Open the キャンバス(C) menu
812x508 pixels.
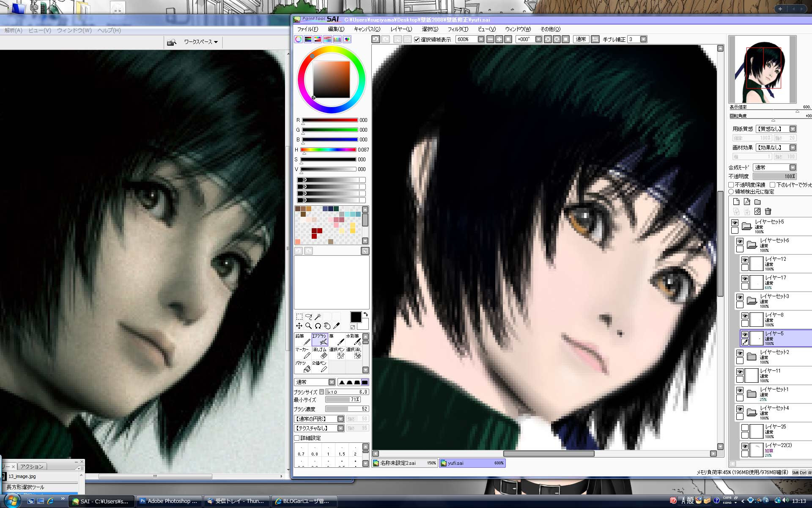click(x=367, y=29)
